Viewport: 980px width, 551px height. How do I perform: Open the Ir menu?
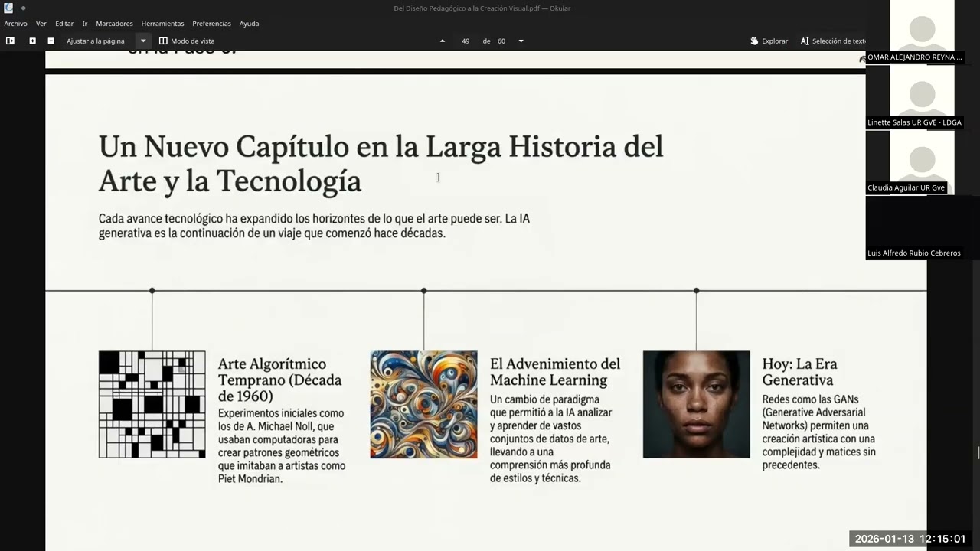tap(85, 24)
